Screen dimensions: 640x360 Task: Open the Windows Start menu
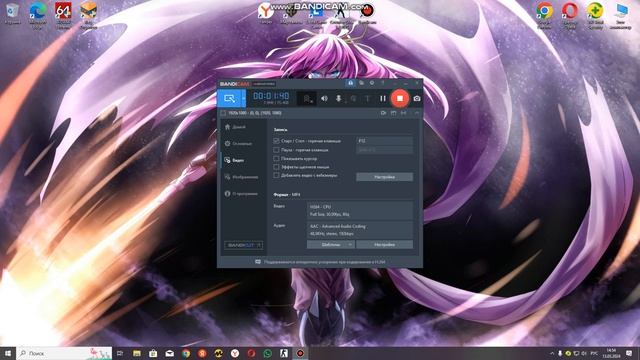coord(8,353)
